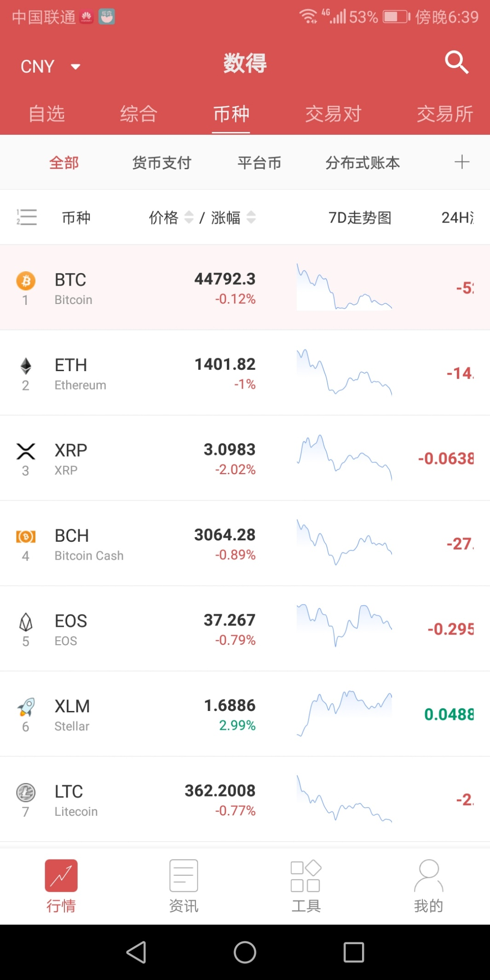Viewport: 490px width, 980px height.
Task: Open the 工具 tools icon
Action: (x=306, y=876)
